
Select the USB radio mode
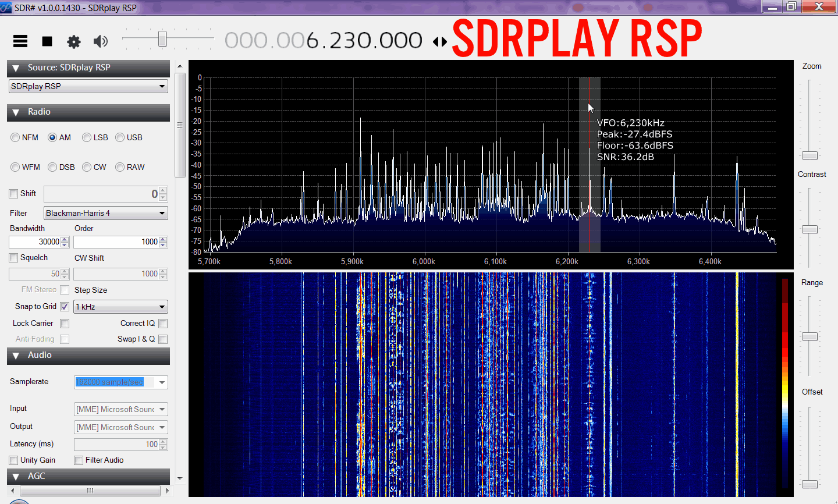coord(120,137)
